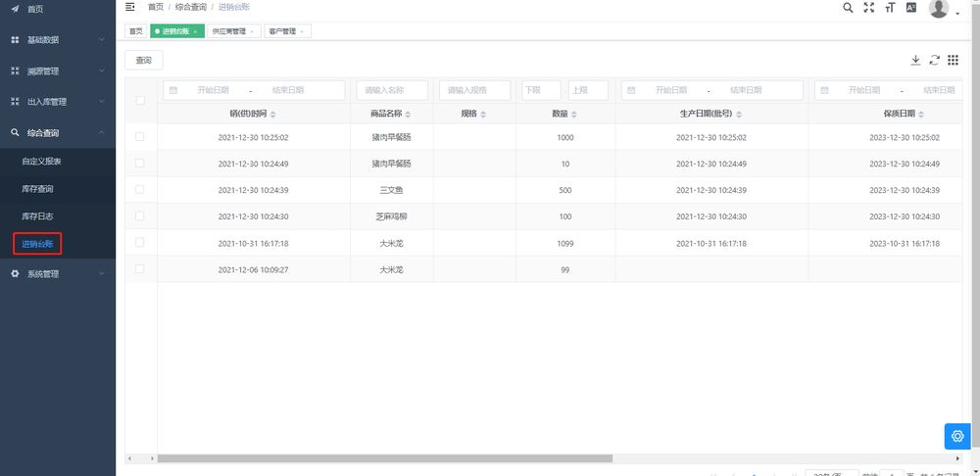980x476 pixels.
Task: Open the user avatar dropdown
Action: tap(943, 9)
